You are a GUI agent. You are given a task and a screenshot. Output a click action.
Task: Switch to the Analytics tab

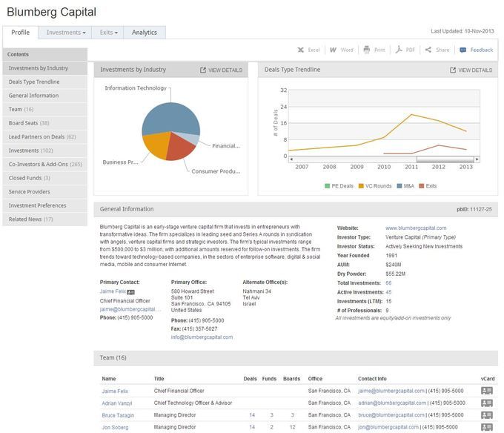pyautogui.click(x=145, y=33)
